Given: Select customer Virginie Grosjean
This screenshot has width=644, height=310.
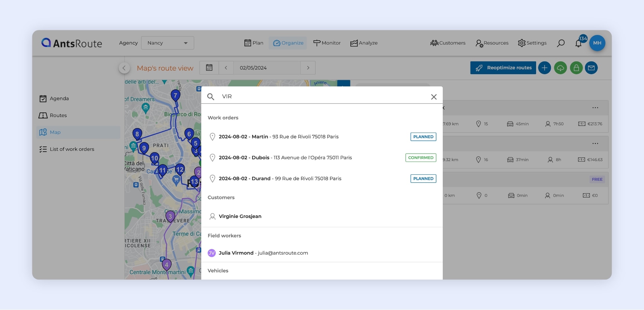Looking at the screenshot, I should pyautogui.click(x=240, y=216).
